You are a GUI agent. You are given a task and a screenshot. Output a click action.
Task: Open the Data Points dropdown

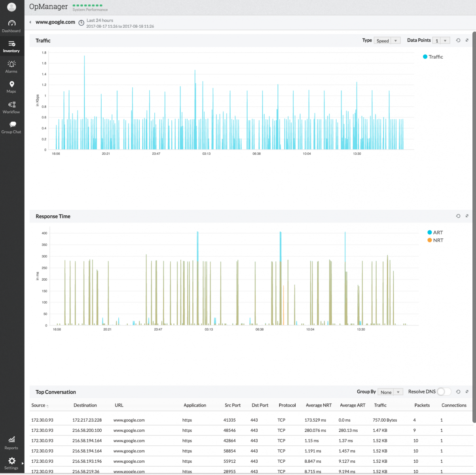point(441,41)
